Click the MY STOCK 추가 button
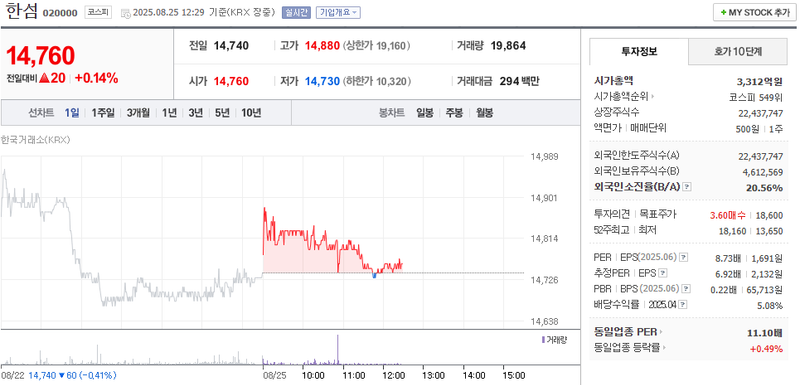 pos(754,13)
